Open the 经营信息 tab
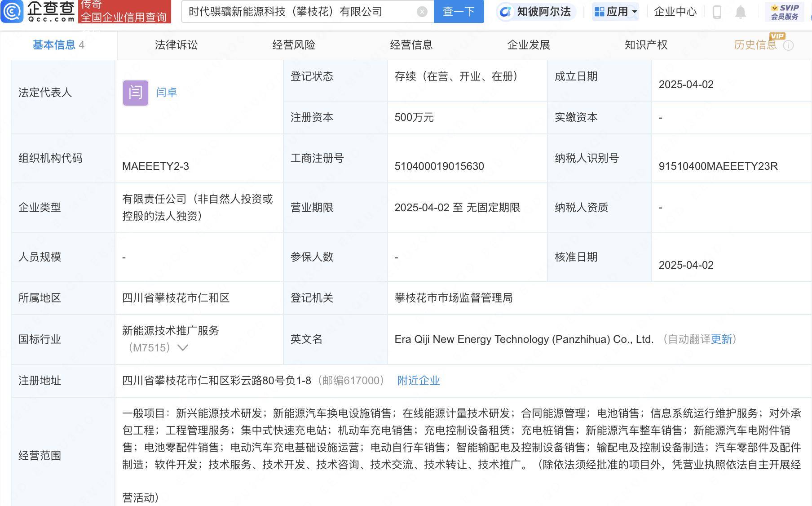The image size is (812, 506). pyautogui.click(x=411, y=45)
